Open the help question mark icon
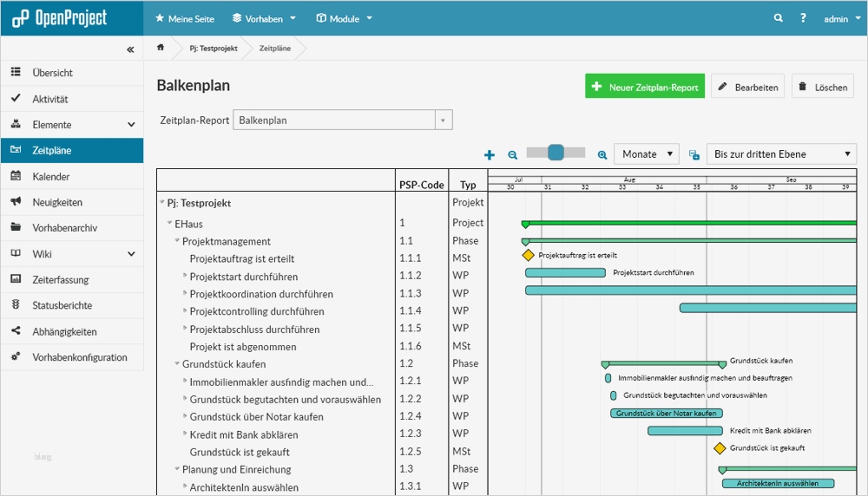This screenshot has width=868, height=496. (x=804, y=18)
